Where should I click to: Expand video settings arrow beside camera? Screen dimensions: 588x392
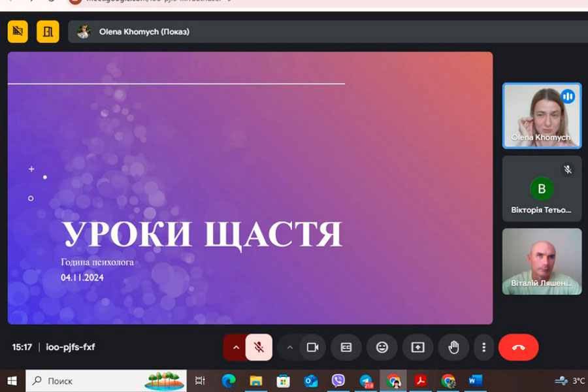[289, 348]
